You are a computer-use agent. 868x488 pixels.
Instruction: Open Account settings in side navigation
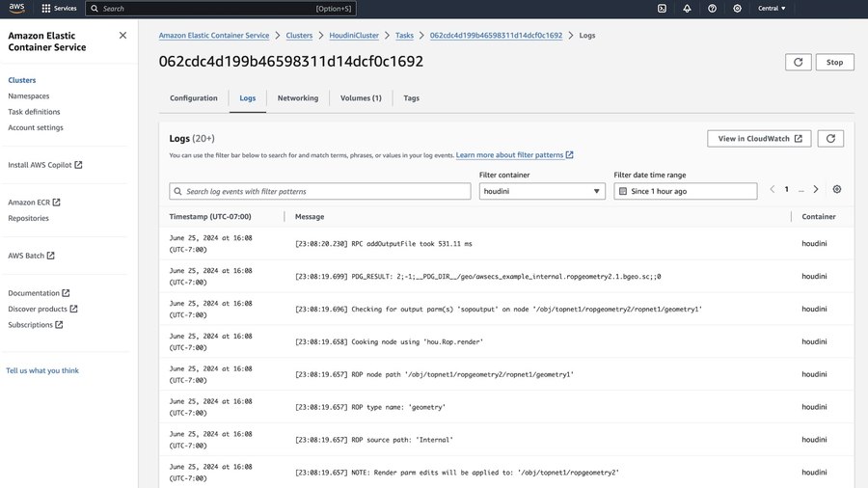36,128
